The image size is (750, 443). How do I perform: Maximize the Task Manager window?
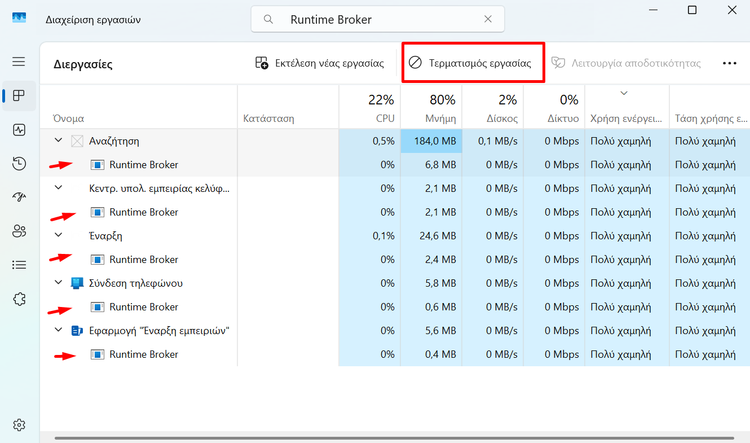692,10
